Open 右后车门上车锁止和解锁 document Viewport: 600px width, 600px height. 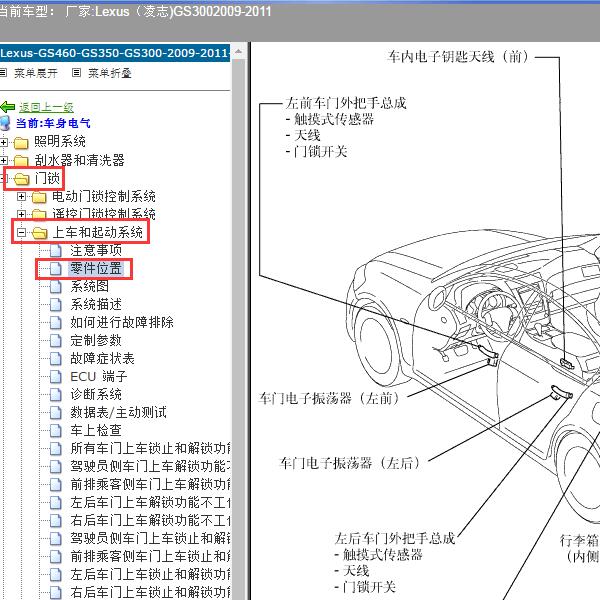151,592
